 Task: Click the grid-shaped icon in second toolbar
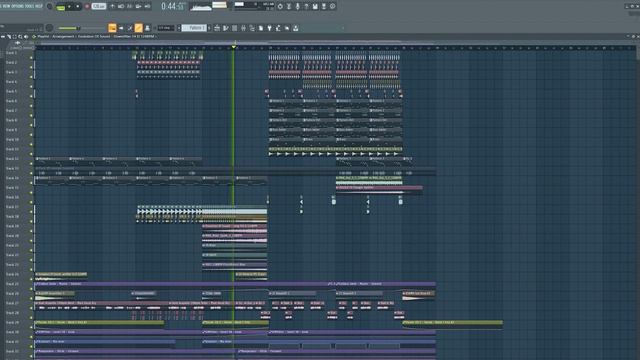(235, 28)
